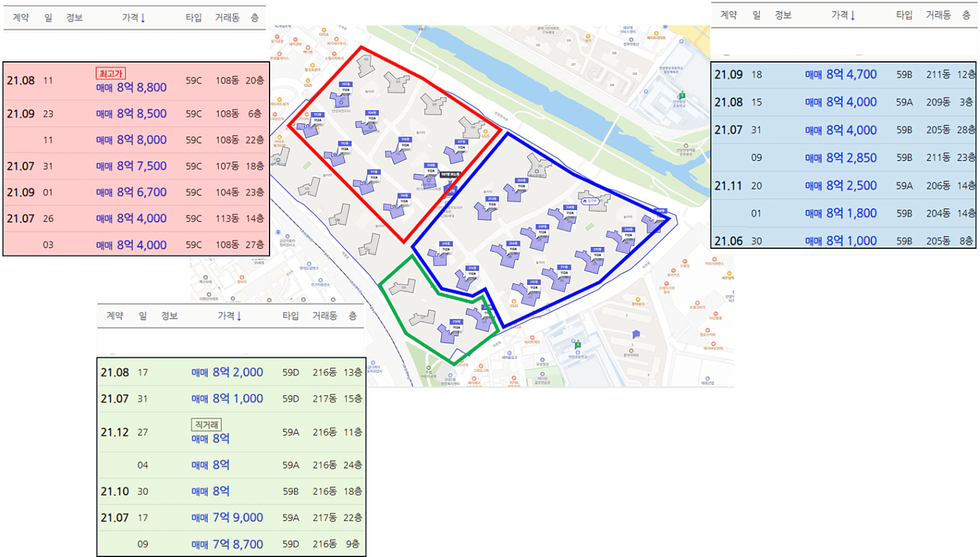This screenshot has width=980, height=557.
Task: Select the 매매 8억 1,800 204동 row
Action: click(844, 213)
